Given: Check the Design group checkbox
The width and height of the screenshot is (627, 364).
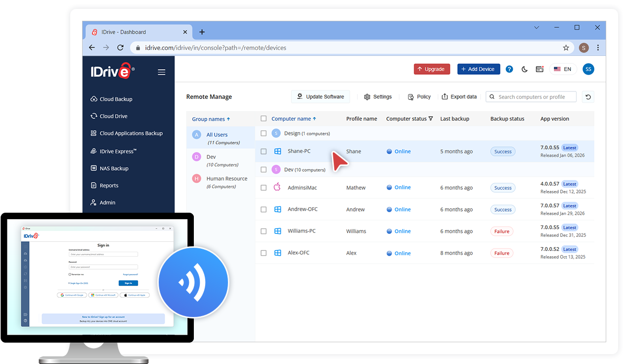Looking at the screenshot, I should (264, 134).
